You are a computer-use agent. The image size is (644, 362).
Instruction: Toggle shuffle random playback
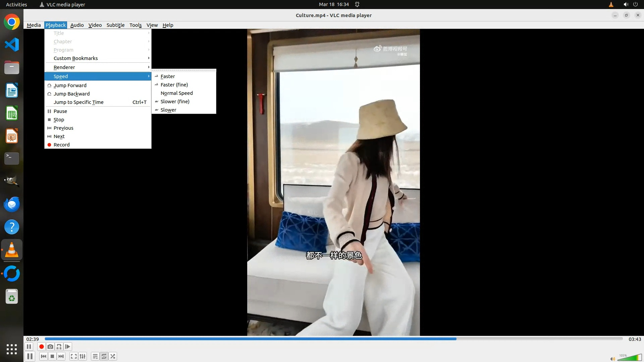point(113,356)
